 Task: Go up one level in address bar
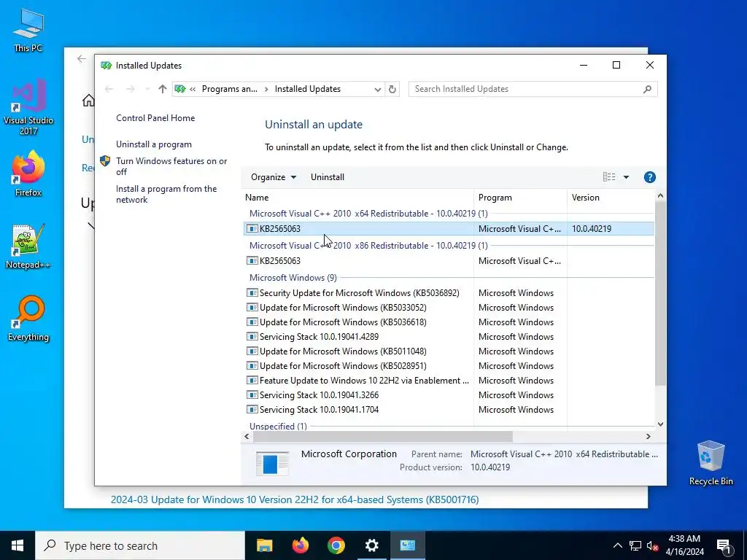pyautogui.click(x=163, y=89)
